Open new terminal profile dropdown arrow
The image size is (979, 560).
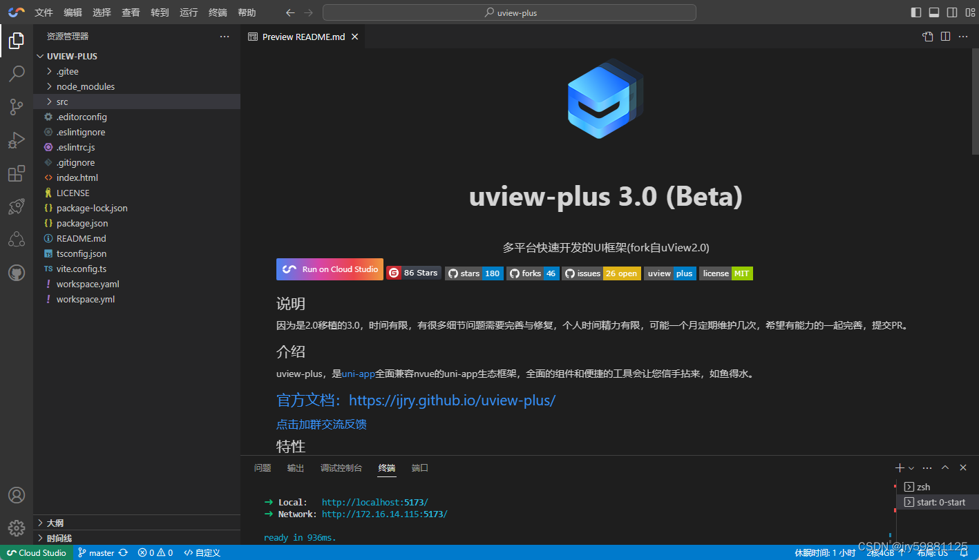(x=911, y=468)
